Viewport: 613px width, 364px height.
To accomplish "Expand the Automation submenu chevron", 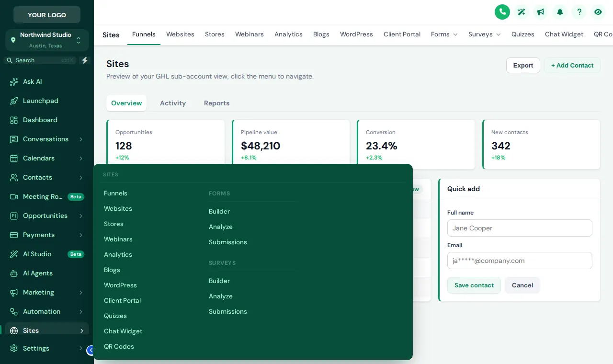I will [x=81, y=312].
